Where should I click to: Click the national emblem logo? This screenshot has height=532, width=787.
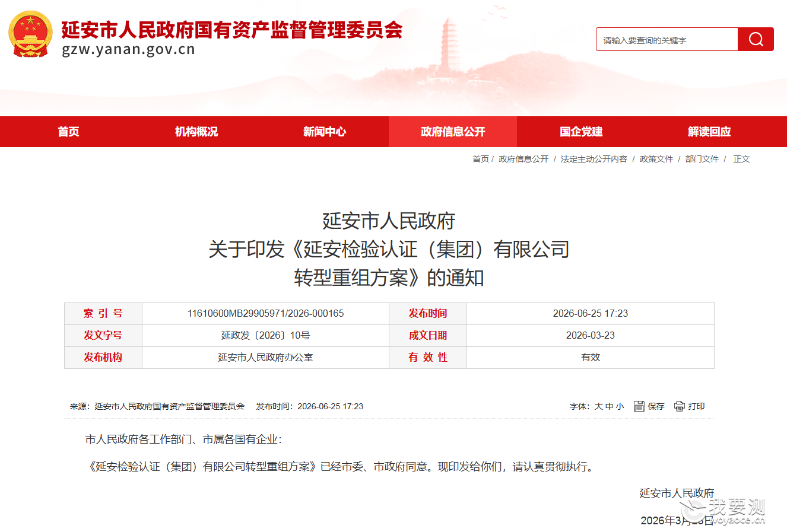pyautogui.click(x=30, y=34)
